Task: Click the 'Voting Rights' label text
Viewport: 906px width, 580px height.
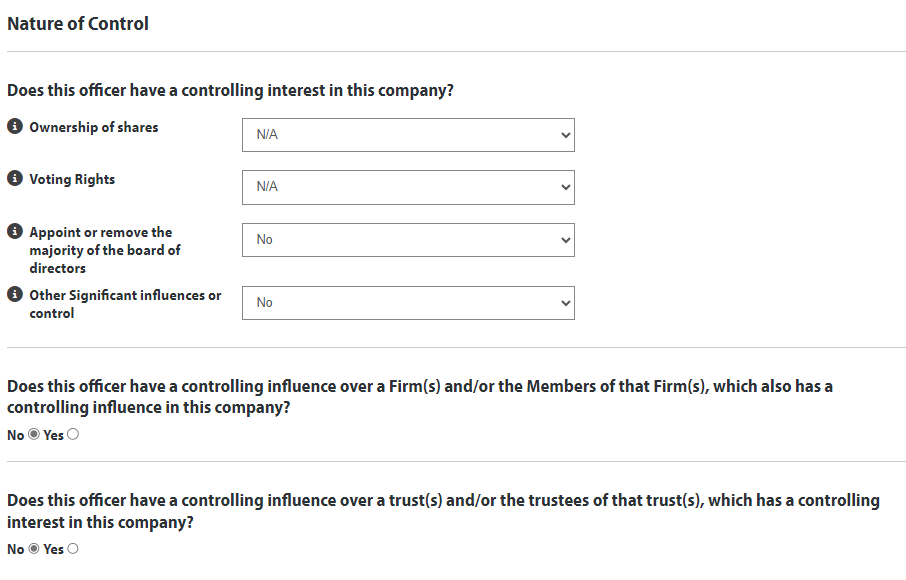Action: click(72, 179)
